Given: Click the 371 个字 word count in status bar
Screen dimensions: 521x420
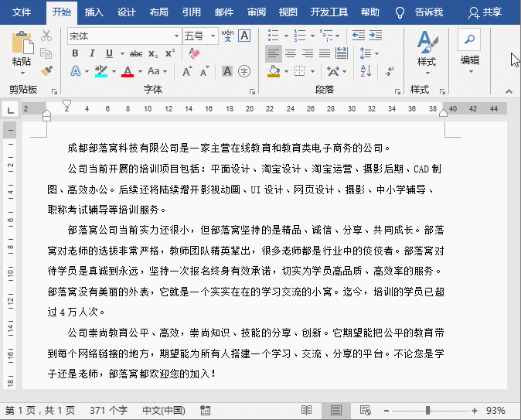Looking at the screenshot, I should pos(108,410).
